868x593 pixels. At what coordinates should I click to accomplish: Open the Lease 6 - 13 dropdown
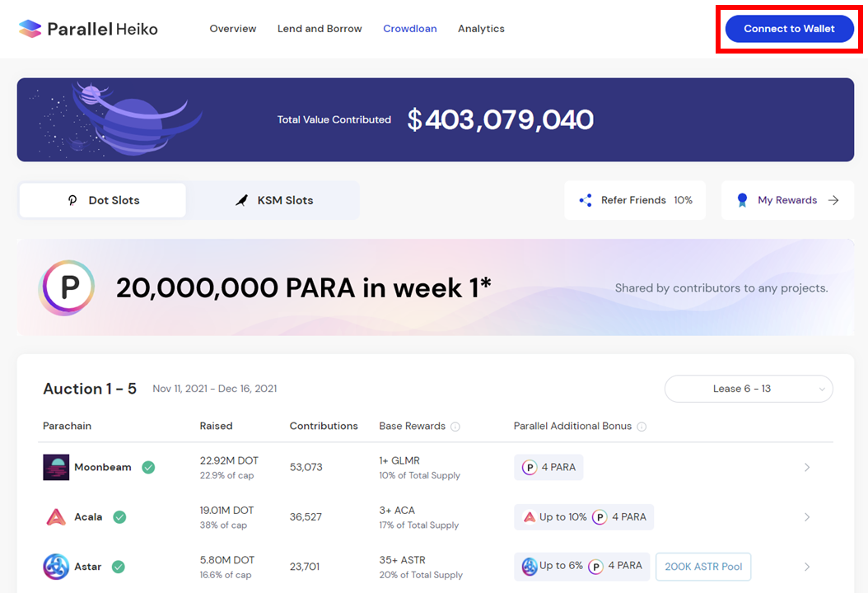coord(749,389)
